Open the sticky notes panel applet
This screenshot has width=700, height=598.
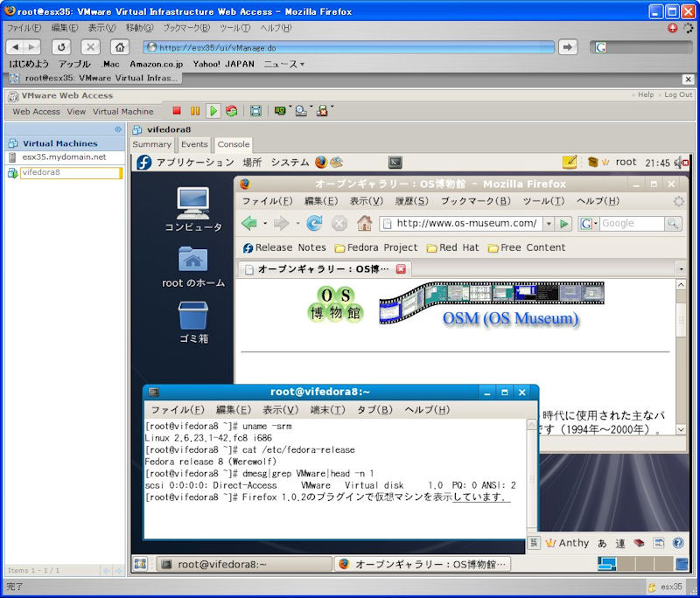[x=570, y=162]
